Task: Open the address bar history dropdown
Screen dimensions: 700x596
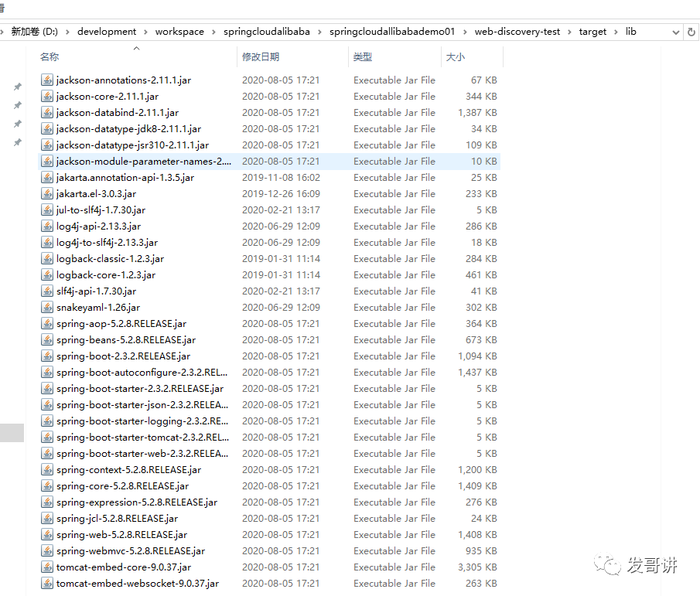Action: [x=676, y=32]
